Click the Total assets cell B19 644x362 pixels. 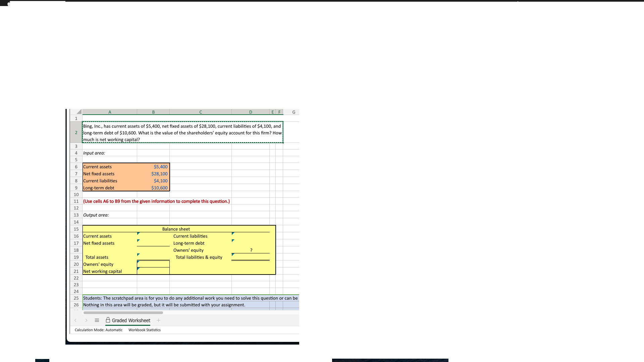tap(153, 257)
